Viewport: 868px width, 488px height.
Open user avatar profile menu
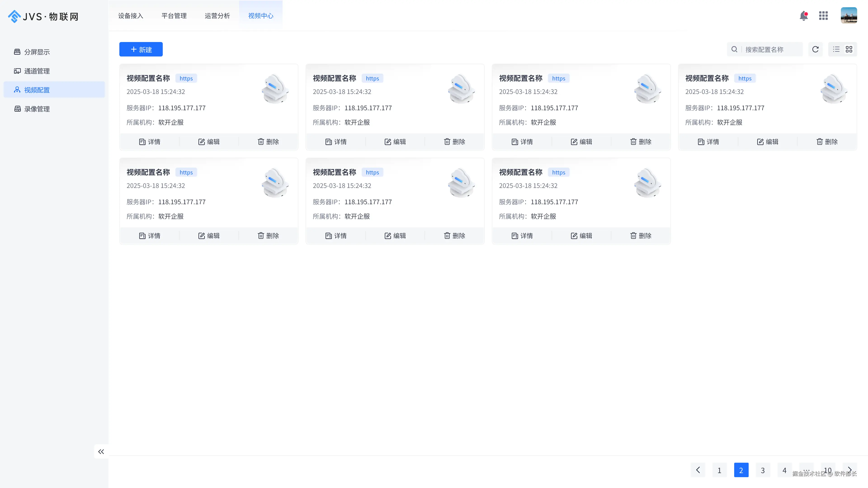849,16
